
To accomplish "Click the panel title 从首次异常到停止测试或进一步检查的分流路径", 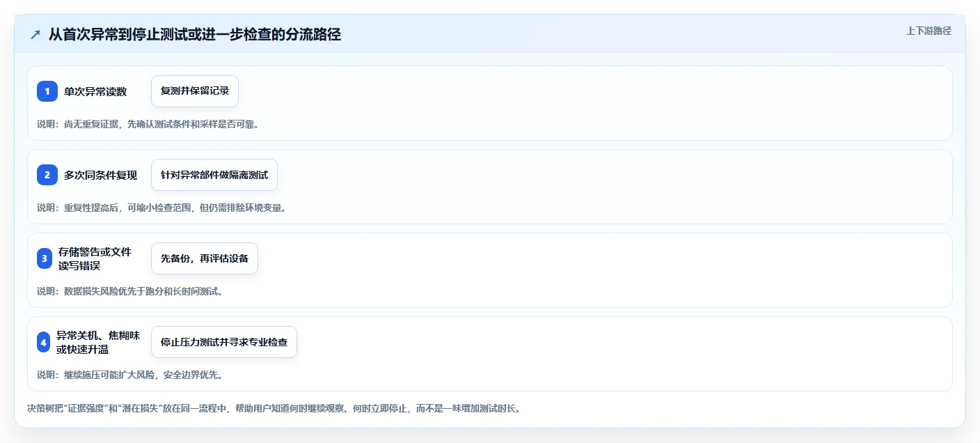I will tap(195, 34).
